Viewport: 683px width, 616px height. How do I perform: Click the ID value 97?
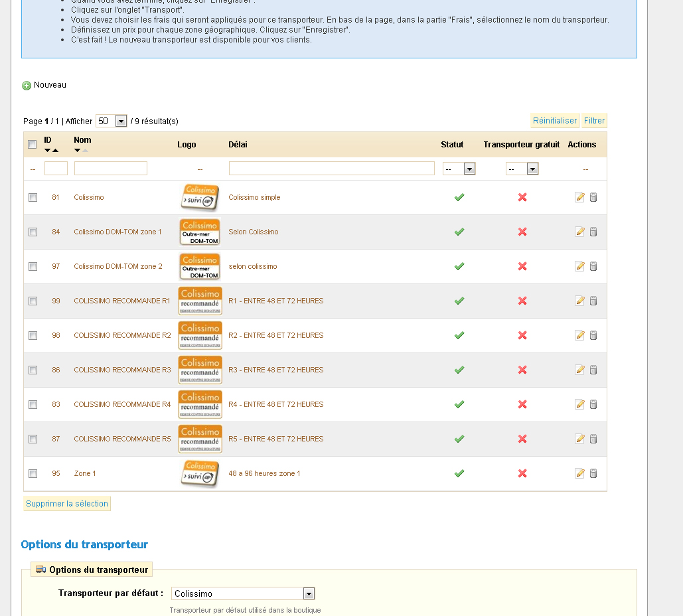56,266
